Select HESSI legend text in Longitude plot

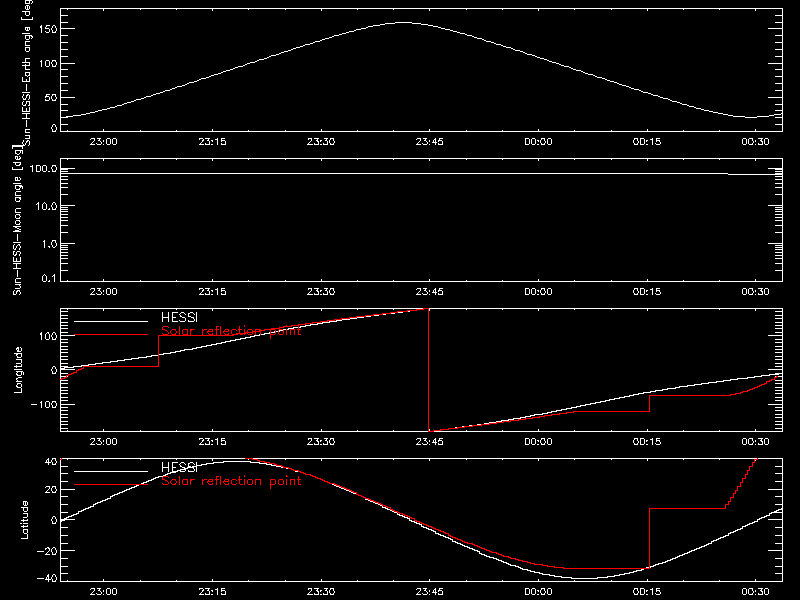tap(179, 317)
